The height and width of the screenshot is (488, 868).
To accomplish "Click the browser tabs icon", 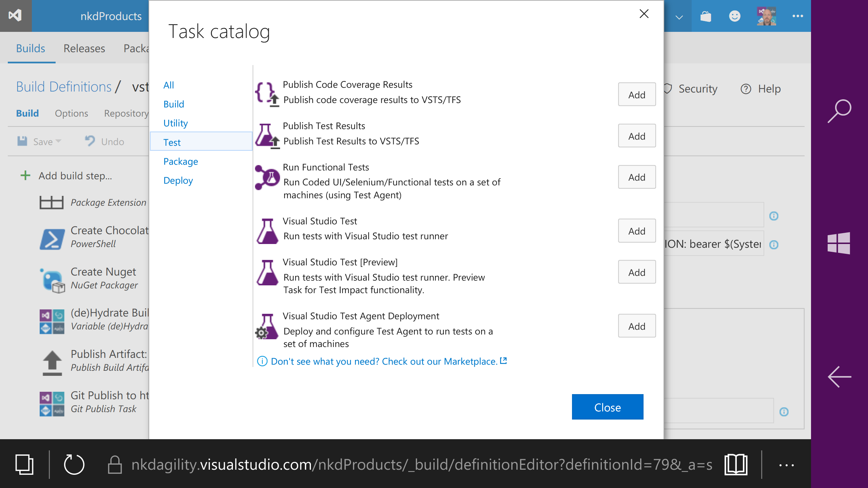I will [24, 464].
